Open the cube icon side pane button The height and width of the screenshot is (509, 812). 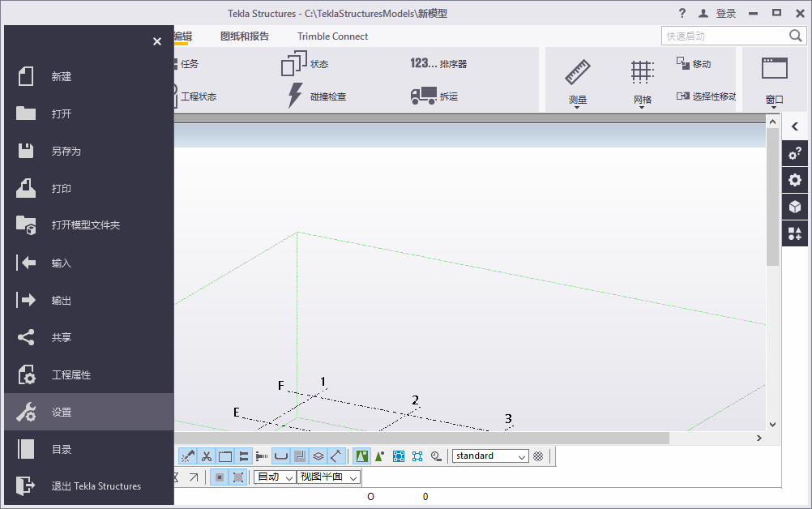[x=795, y=207]
